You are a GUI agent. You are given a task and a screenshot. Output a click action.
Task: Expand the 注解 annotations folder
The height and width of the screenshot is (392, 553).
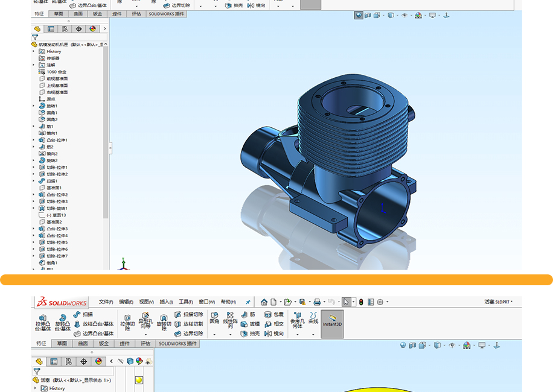tap(34, 65)
